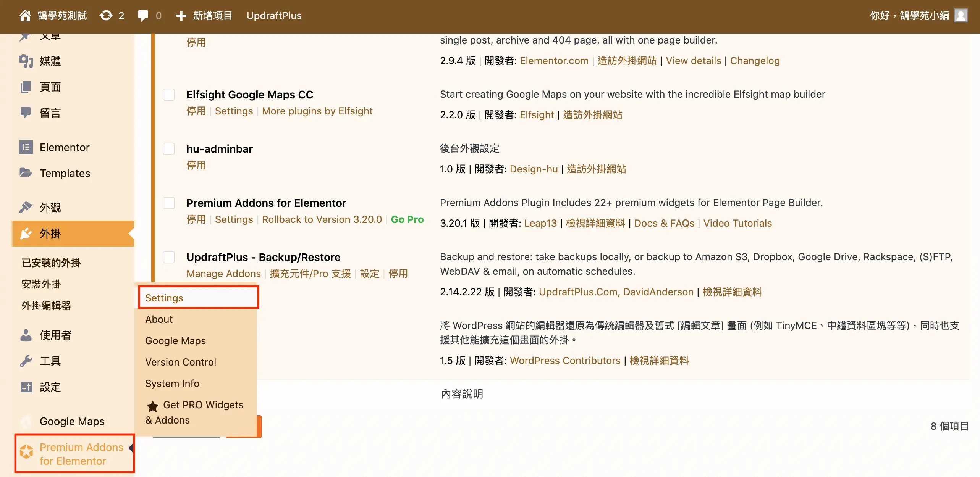Open 外觀 appearance brush icon

[26, 207]
